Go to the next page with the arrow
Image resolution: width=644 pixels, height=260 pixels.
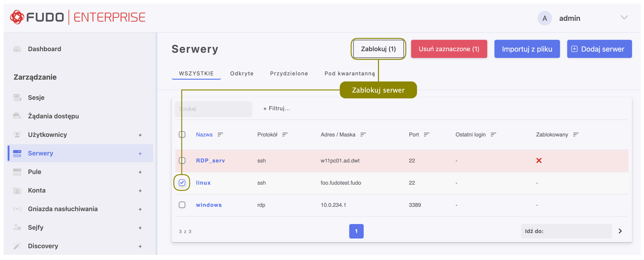point(620,231)
